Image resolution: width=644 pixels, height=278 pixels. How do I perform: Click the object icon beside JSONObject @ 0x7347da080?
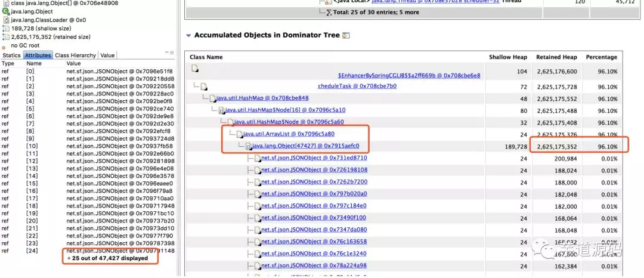[x=257, y=230]
